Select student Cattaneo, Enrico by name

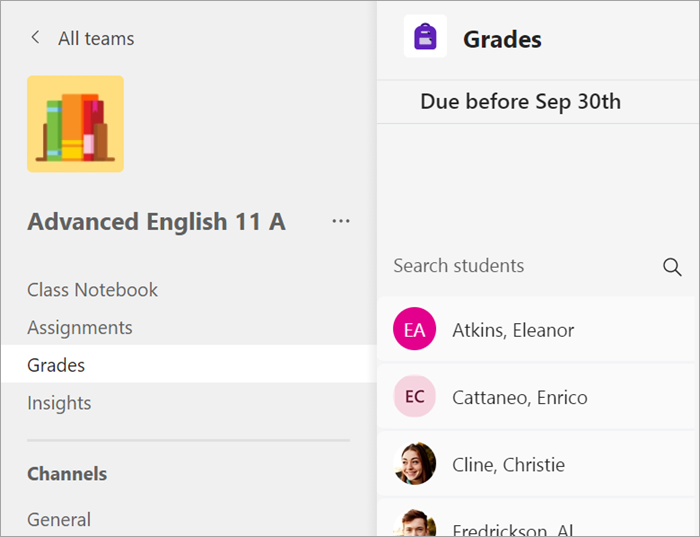(519, 397)
